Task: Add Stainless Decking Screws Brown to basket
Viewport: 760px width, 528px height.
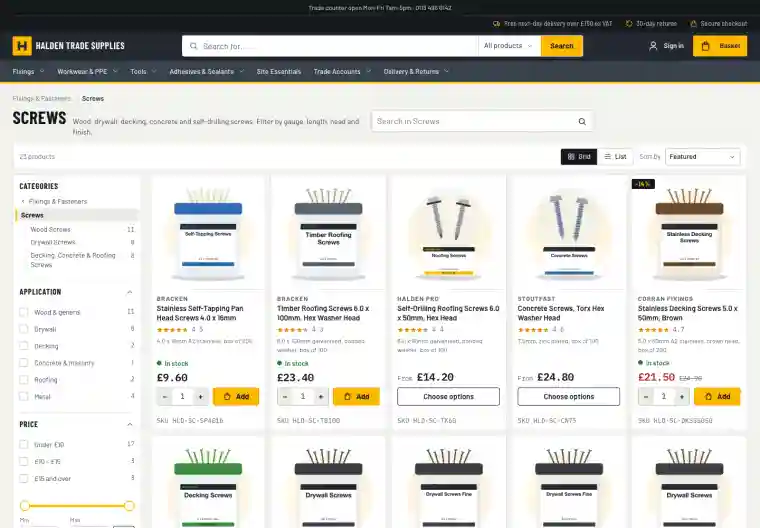Action: click(717, 397)
